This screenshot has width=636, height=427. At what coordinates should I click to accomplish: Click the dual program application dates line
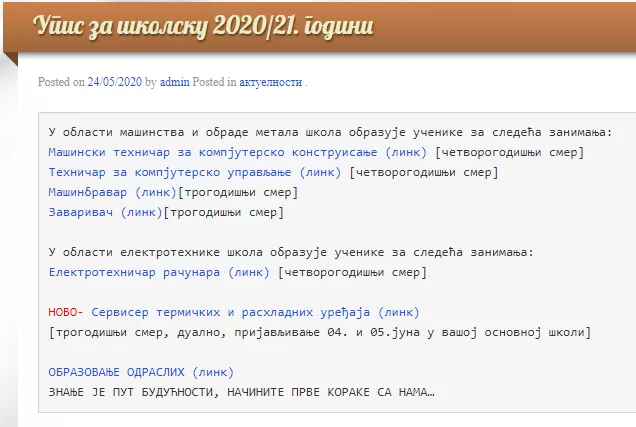pyautogui.click(x=319, y=331)
